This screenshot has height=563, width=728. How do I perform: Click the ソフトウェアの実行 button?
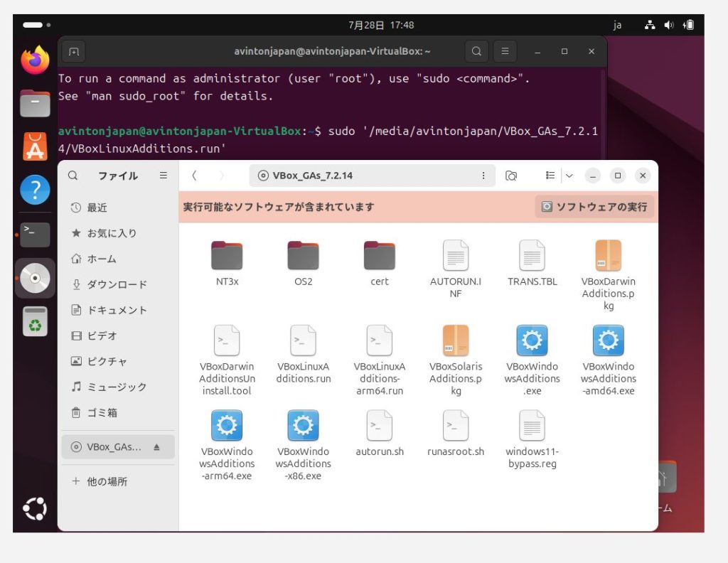[x=594, y=207]
